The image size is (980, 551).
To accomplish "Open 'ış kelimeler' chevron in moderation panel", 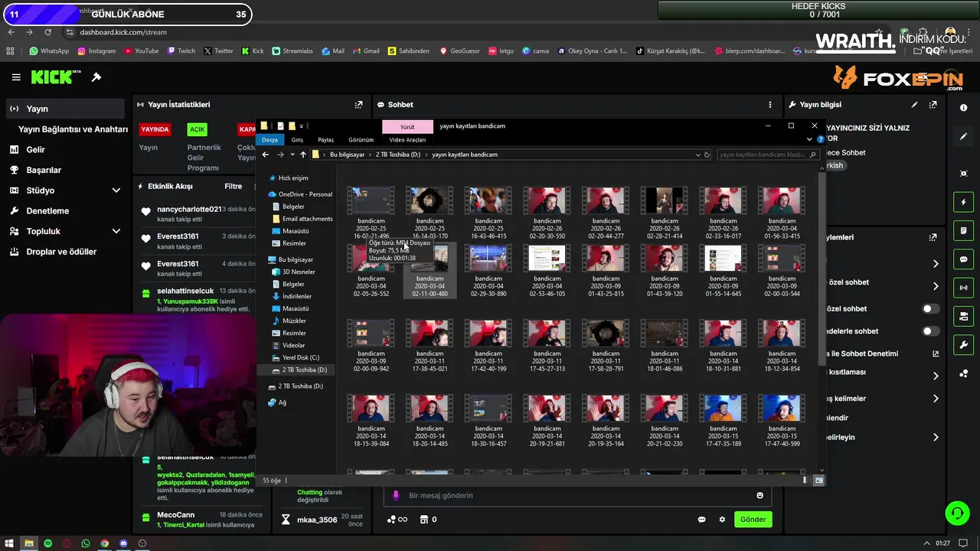I will (936, 399).
